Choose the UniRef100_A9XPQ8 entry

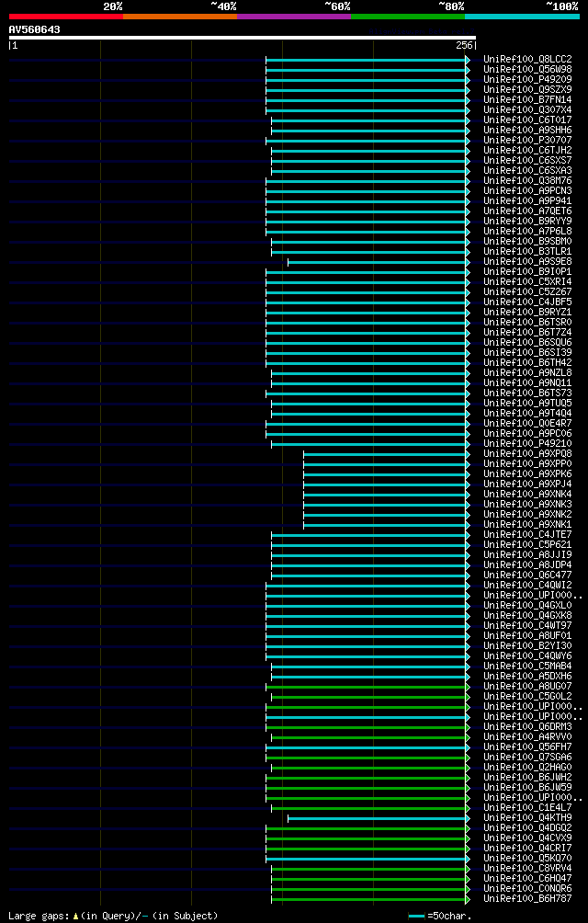click(527, 453)
